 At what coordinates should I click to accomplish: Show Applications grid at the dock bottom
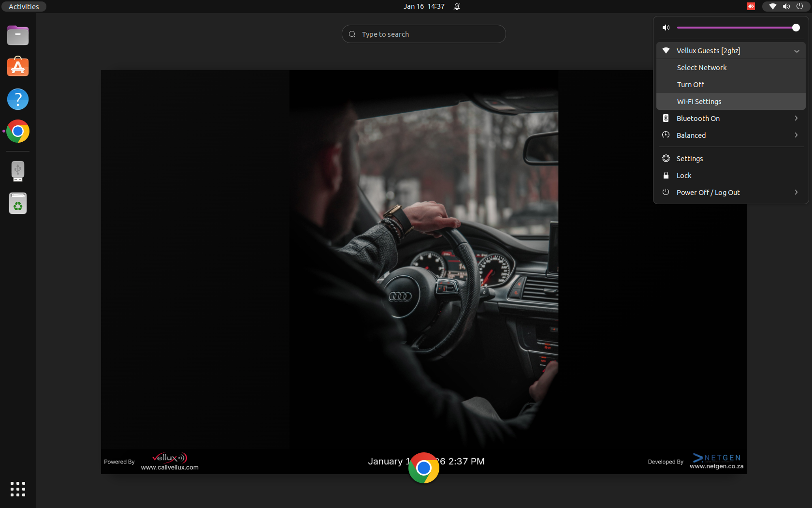click(18, 489)
